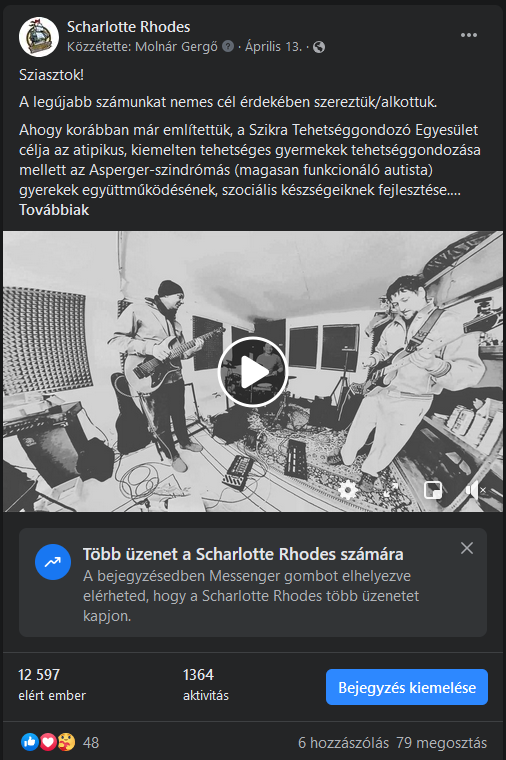Screen dimensions: 506x760
Task: Click the globe public audience icon
Action: click(x=319, y=47)
